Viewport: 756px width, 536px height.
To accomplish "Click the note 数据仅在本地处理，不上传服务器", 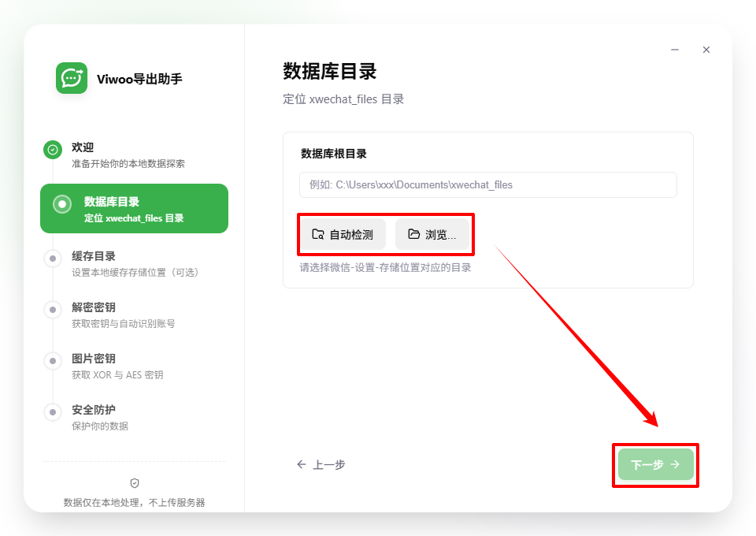I will 135,503.
